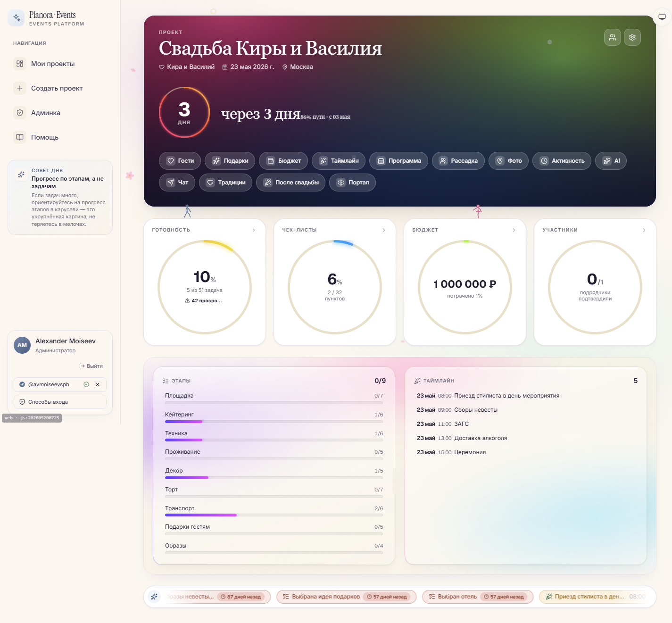
Task: Expand the Участники card chevron
Action: click(644, 230)
